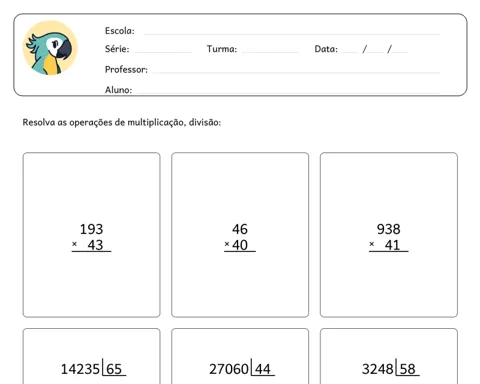Screen dimensions: 480x384
Task: Select the Série blank field
Action: pos(162,52)
